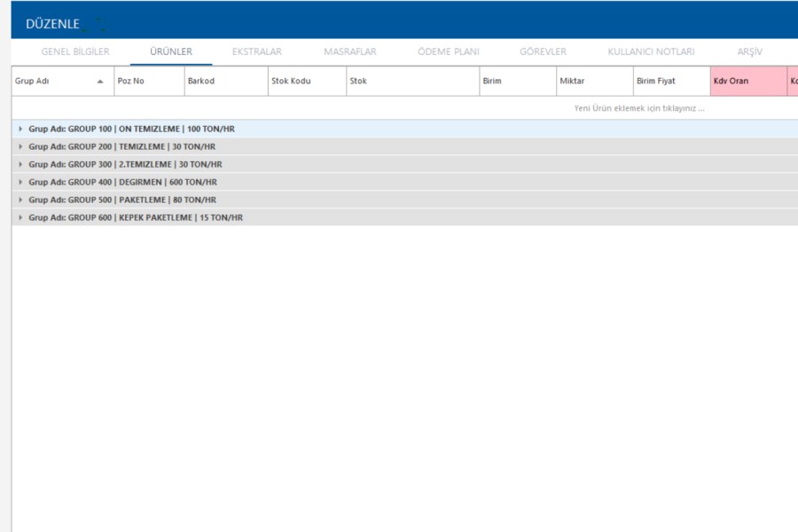This screenshot has width=798, height=532.
Task: Expand GROUP 100 ON TEMIZLEME arrow
Action: 20,129
